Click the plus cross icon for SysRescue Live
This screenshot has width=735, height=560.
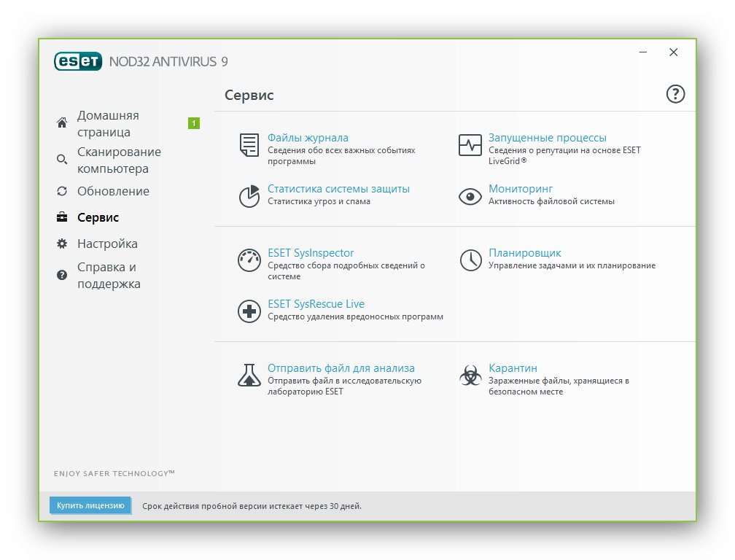point(249,311)
